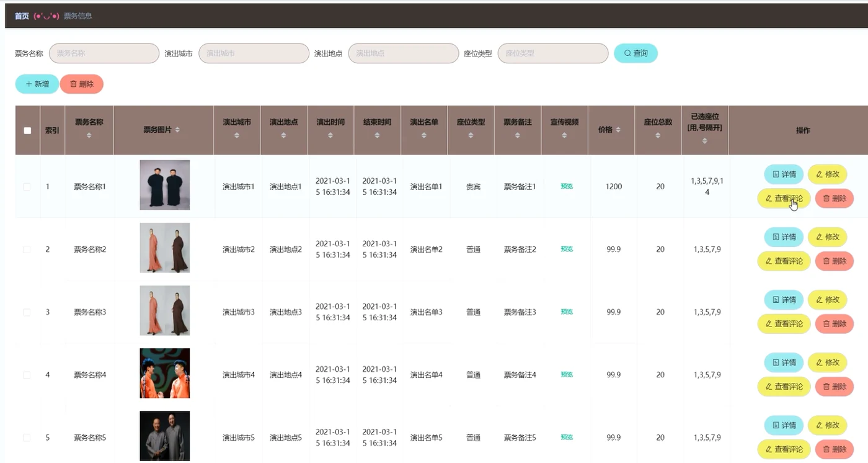Sort by 宣传视频 column arrows
The height and width of the screenshot is (463, 868).
[564, 135]
